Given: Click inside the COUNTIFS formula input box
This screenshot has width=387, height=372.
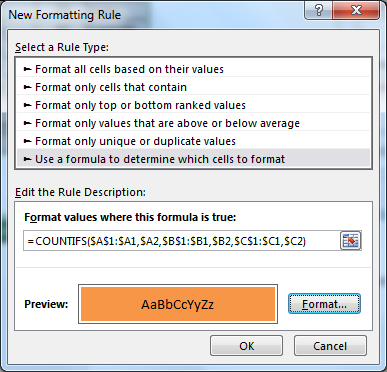Looking at the screenshot, I should [181, 241].
